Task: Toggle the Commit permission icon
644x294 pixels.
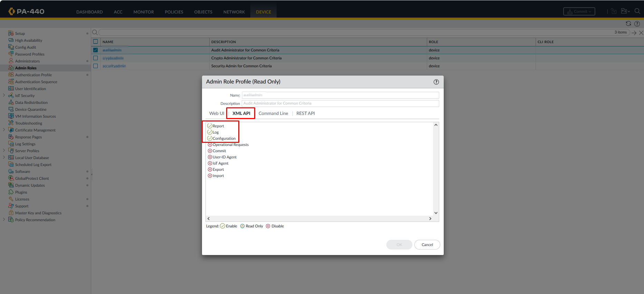Action: (210, 151)
